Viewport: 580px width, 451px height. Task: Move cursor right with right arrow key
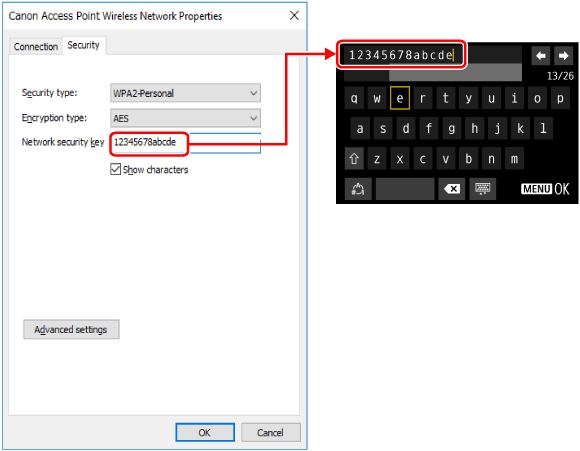coord(563,56)
